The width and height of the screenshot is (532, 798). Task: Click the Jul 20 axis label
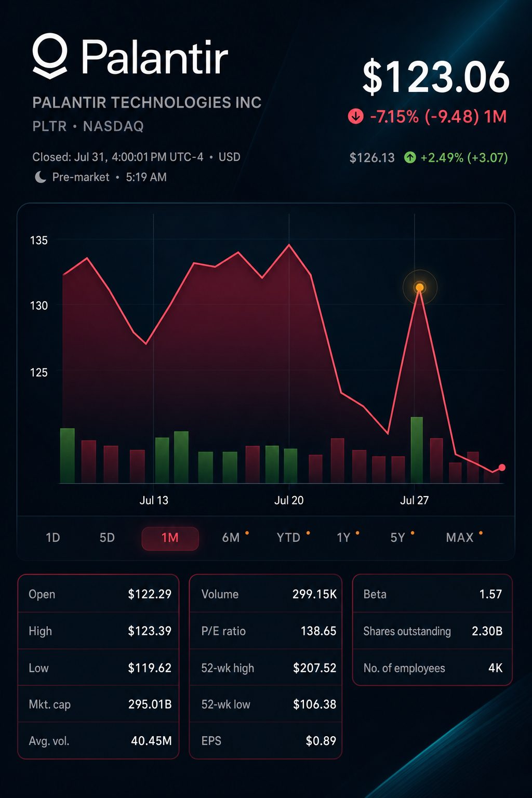pos(289,500)
